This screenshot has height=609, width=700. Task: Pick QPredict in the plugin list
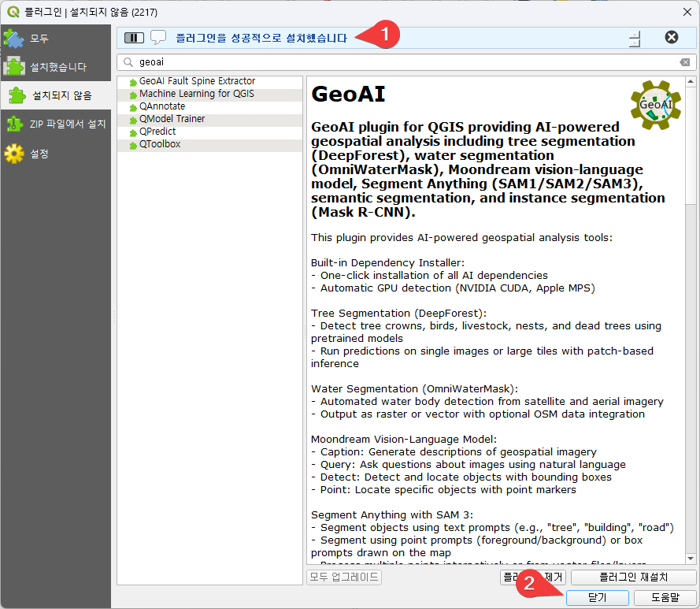tap(157, 132)
